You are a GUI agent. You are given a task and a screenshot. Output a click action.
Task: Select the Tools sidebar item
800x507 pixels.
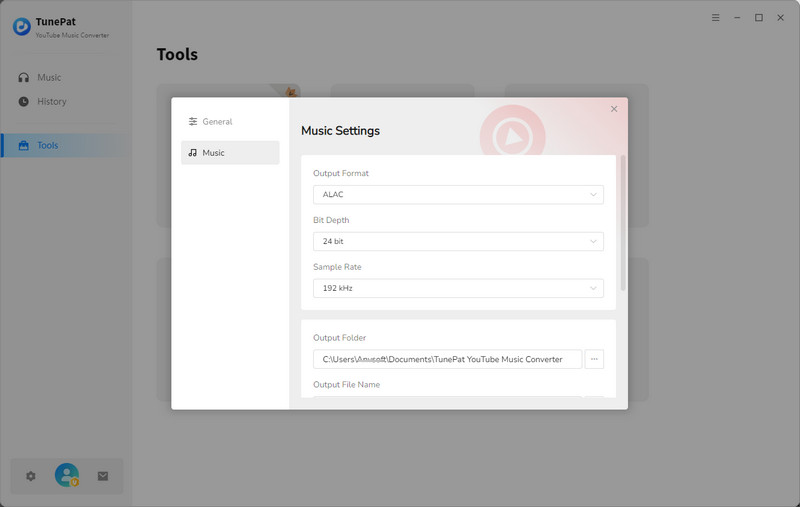coord(64,145)
